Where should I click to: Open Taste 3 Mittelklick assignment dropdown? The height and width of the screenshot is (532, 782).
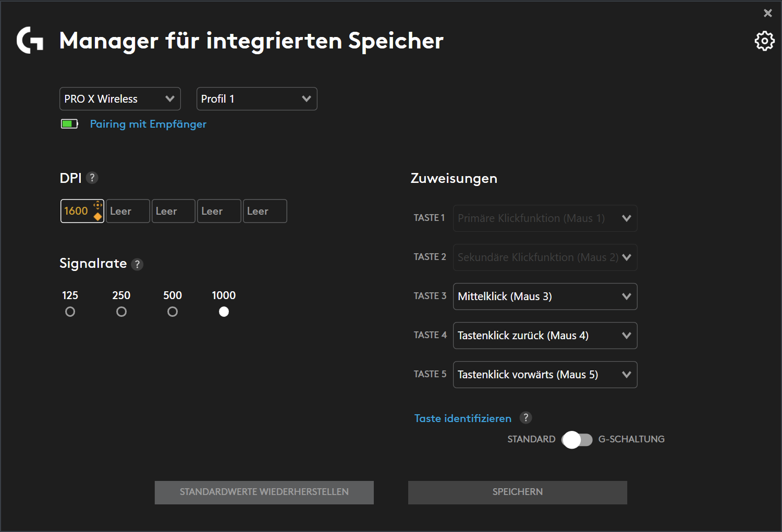tap(545, 296)
